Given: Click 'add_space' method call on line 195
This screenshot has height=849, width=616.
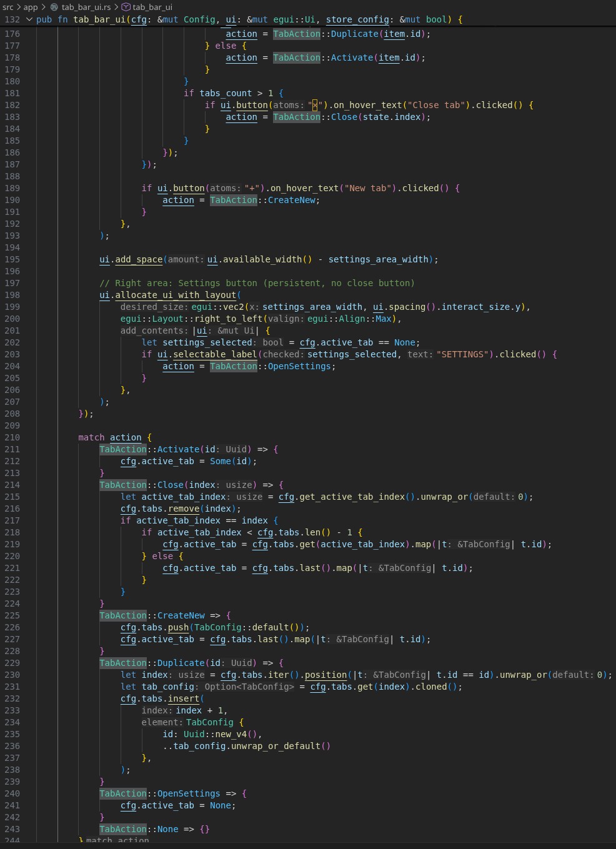Looking at the screenshot, I should (139, 259).
